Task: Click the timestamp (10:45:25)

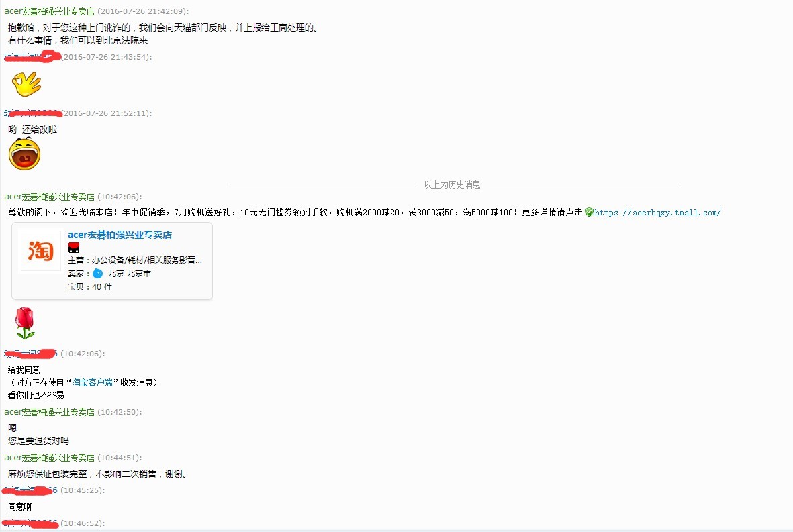Action: (x=83, y=490)
